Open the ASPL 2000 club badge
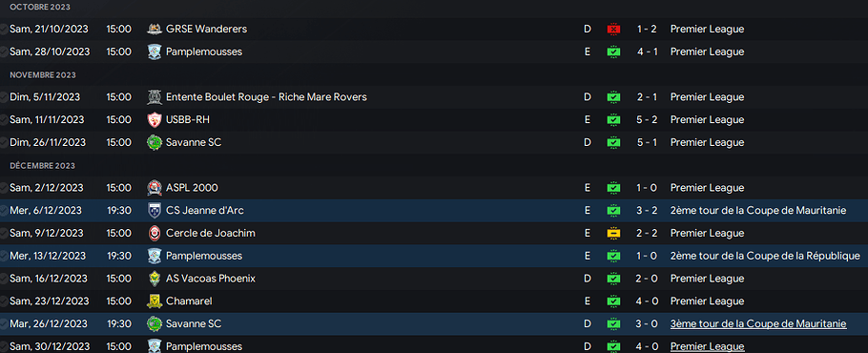Image resolution: width=868 pixels, height=353 pixels. (x=155, y=188)
